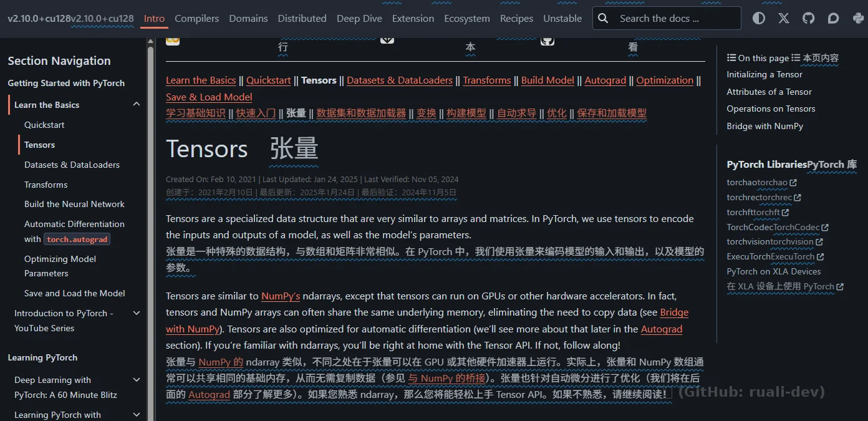Open Quickstart in the sidebar

[44, 125]
